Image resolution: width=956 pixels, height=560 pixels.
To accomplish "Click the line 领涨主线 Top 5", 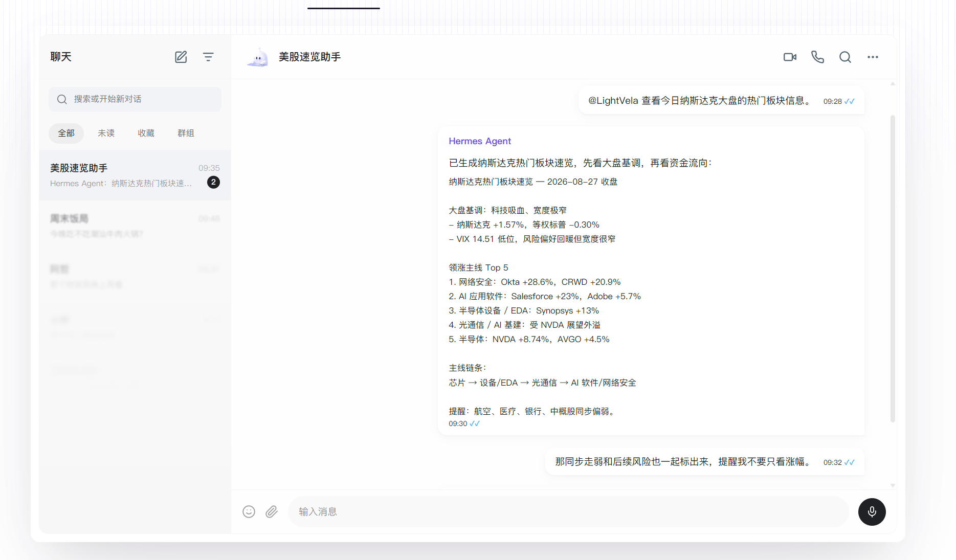I will [478, 267].
